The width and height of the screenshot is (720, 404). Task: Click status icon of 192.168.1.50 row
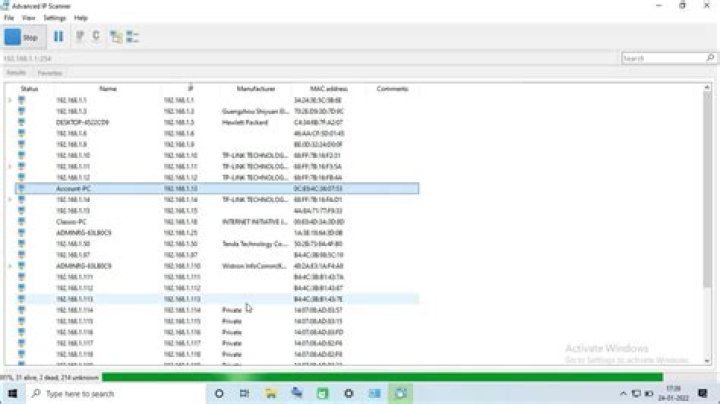click(x=21, y=243)
